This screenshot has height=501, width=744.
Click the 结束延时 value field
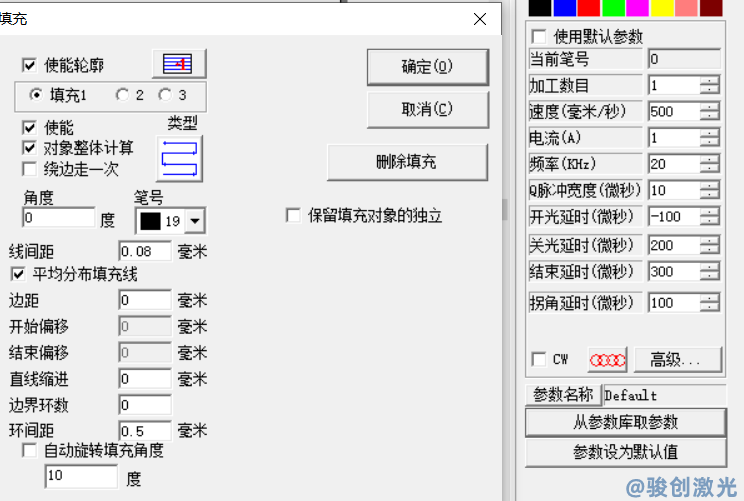coord(674,272)
